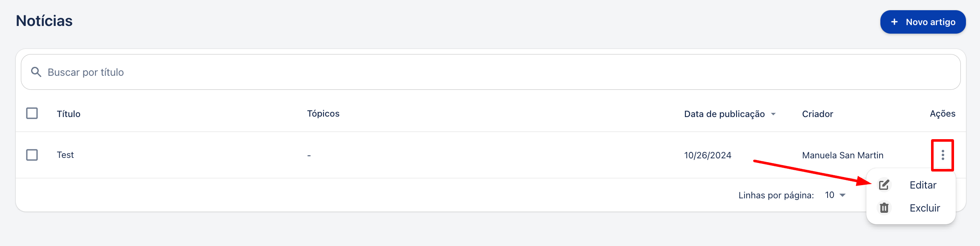Image resolution: width=980 pixels, height=246 pixels.
Task: Click the creator name Manuela San Martin
Action: pos(842,155)
